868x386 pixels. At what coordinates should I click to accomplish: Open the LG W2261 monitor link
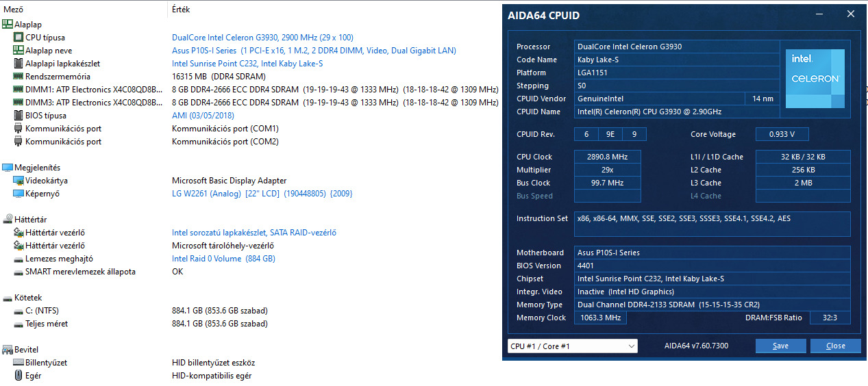262,194
